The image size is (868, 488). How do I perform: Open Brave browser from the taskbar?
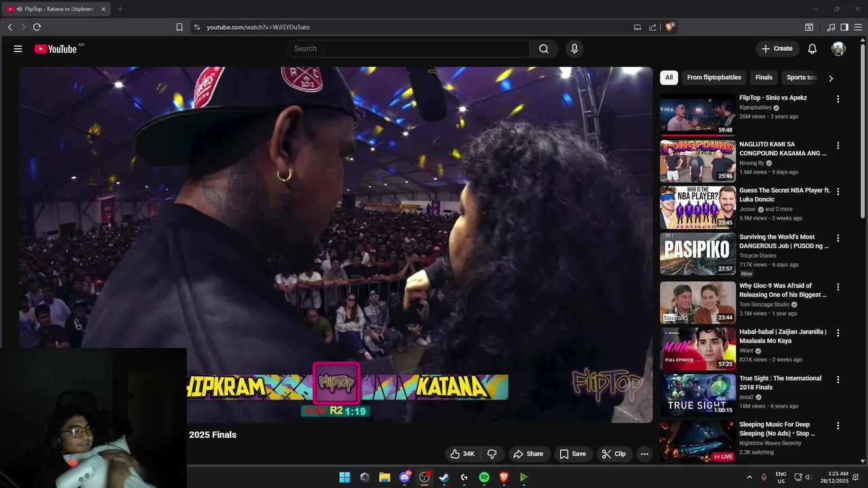504,477
